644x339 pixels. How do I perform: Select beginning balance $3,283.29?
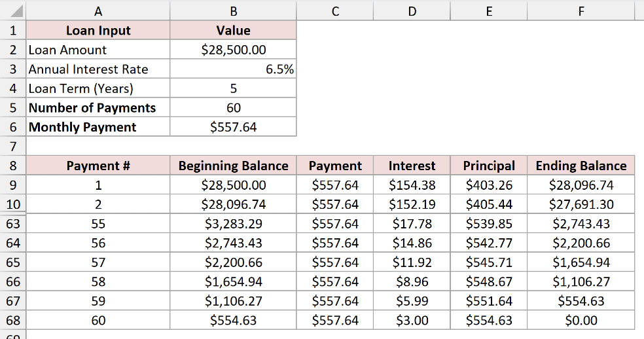[233, 224]
